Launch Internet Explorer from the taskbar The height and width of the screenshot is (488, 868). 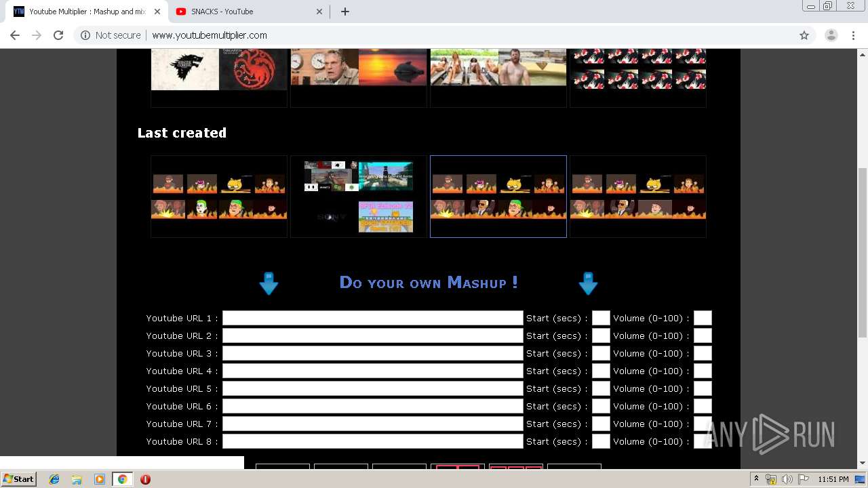54,479
